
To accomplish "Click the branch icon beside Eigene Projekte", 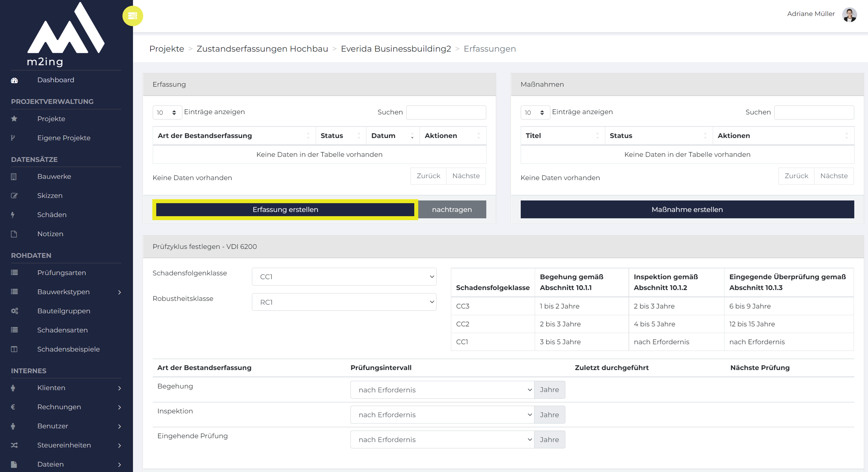I will 13,138.
